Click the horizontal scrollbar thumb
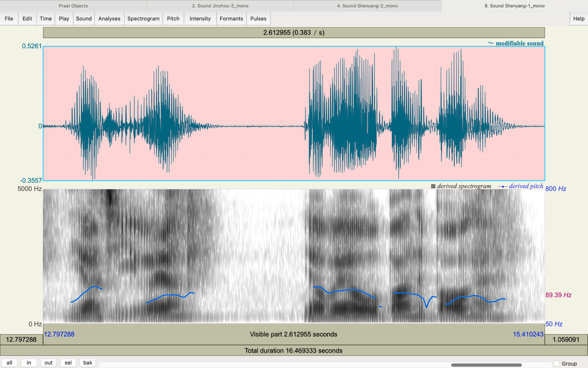This screenshot has width=588, height=368. [x=486, y=365]
